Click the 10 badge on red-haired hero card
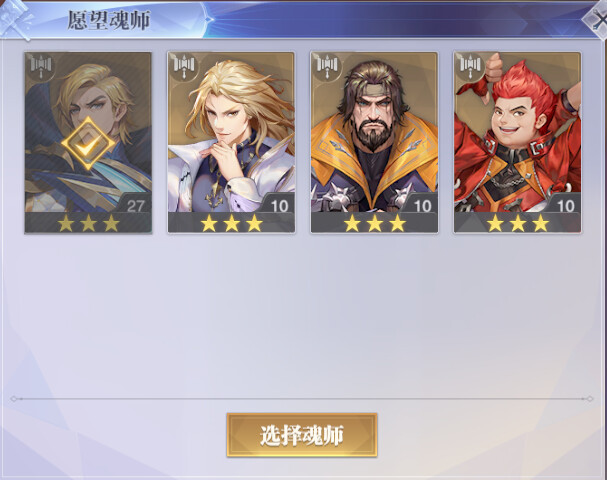 coord(566,206)
